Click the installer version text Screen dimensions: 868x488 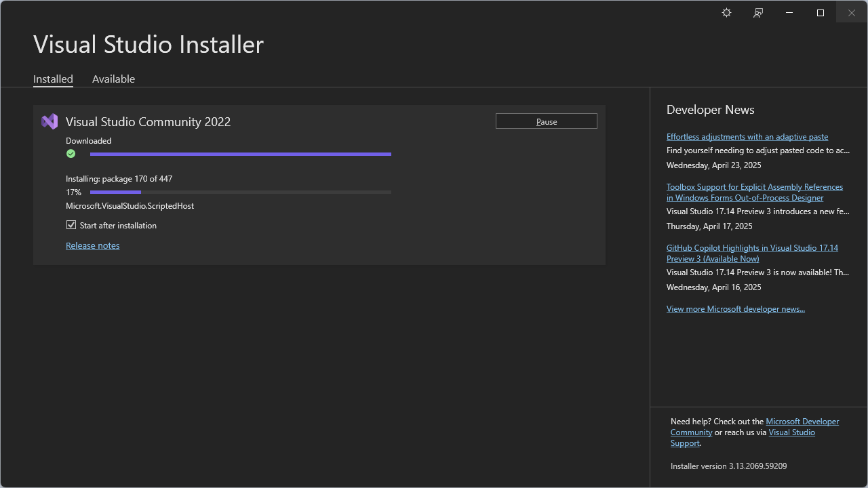coord(728,466)
